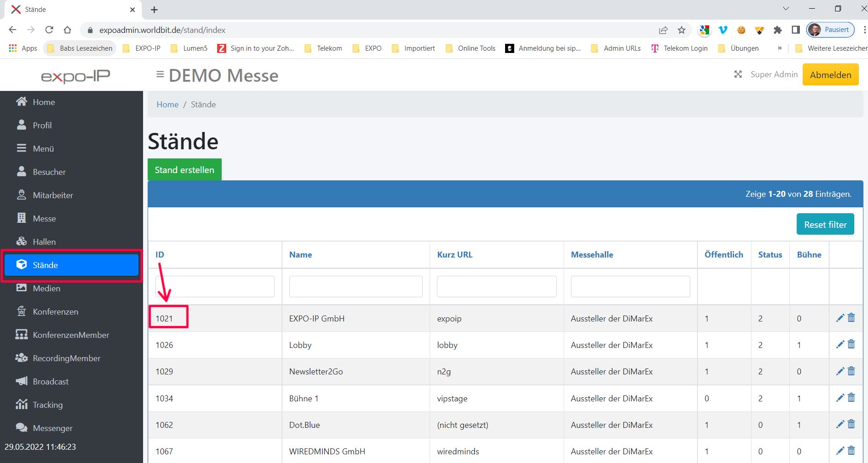Click the fullscreen expand icon
This screenshot has height=463, width=868.
click(x=738, y=74)
